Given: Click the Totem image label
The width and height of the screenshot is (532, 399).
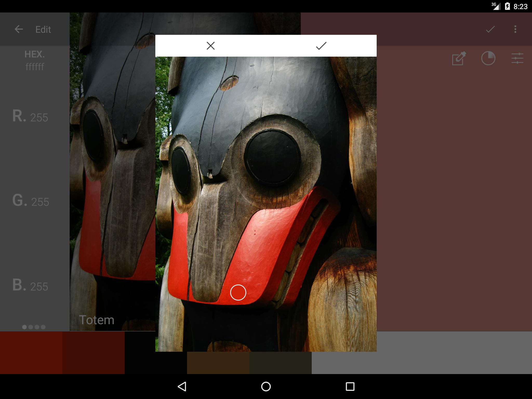Looking at the screenshot, I should coord(97,320).
